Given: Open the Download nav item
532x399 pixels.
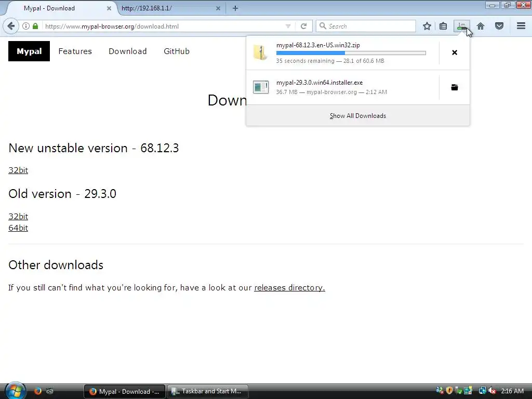Looking at the screenshot, I should (128, 51).
